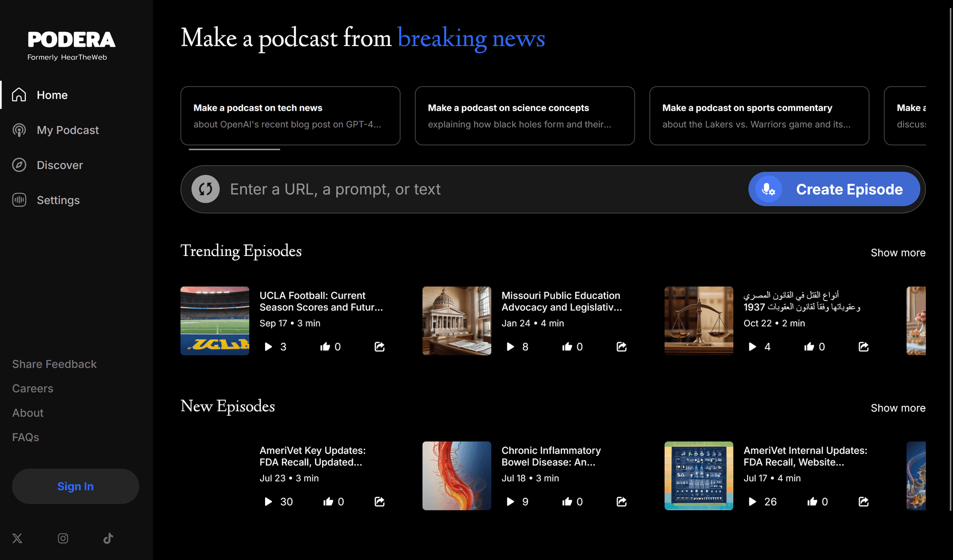Like the Oct 22 Arabic law episode
Viewport: 953px width, 560px height.
pyautogui.click(x=810, y=347)
